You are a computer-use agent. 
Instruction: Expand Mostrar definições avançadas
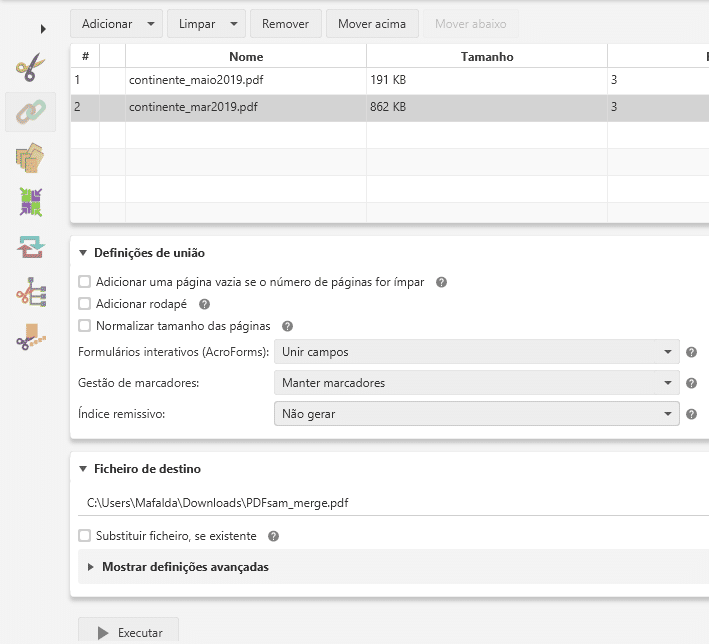(185, 567)
